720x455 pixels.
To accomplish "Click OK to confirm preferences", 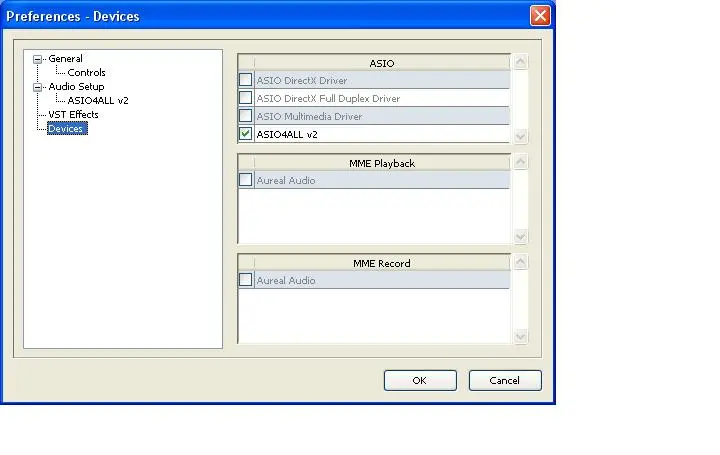I will tap(420, 380).
